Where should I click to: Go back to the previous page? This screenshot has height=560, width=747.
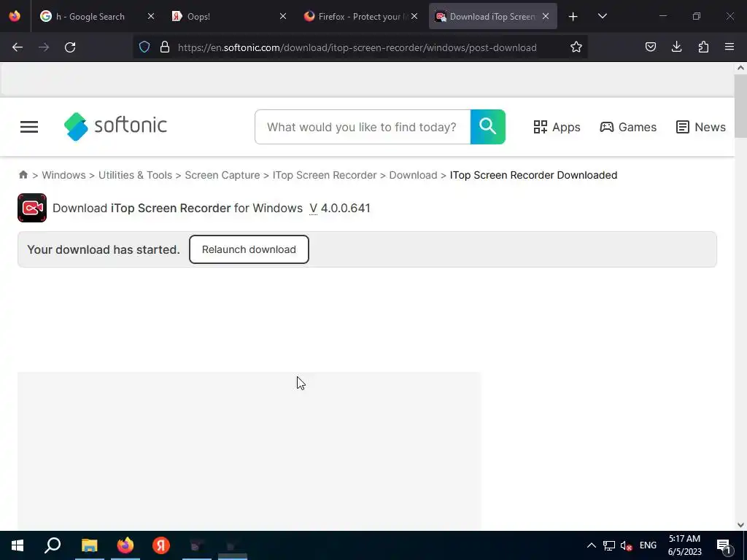pyautogui.click(x=18, y=47)
